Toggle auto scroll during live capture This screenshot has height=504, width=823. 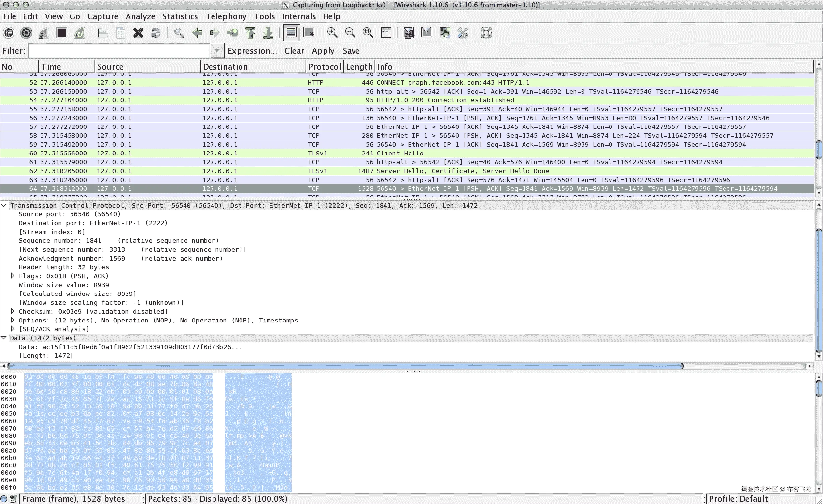(309, 33)
